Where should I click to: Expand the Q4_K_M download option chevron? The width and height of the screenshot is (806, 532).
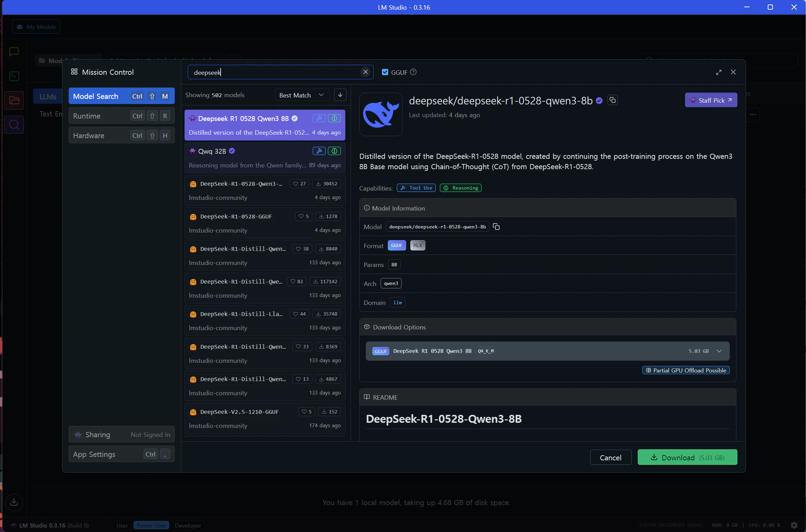click(719, 351)
